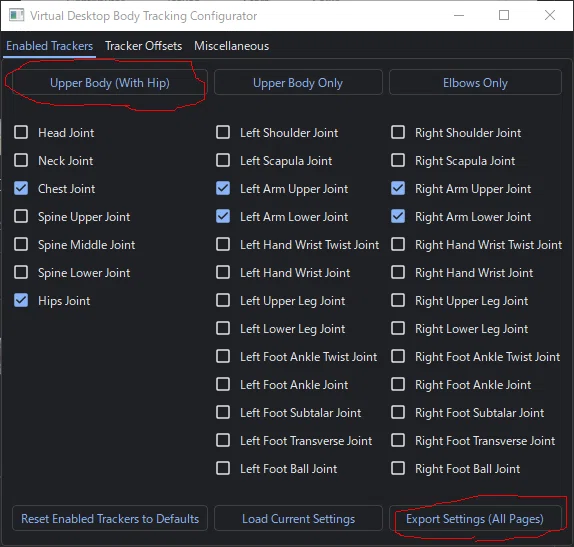The image size is (574, 547).
Task: Click Load Current Settings button
Action: click(x=298, y=518)
